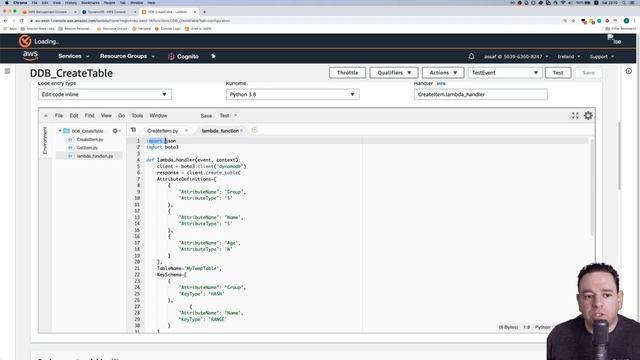The image size is (640, 360).
Task: Click the info circle icon at right edge
Action: (629, 71)
